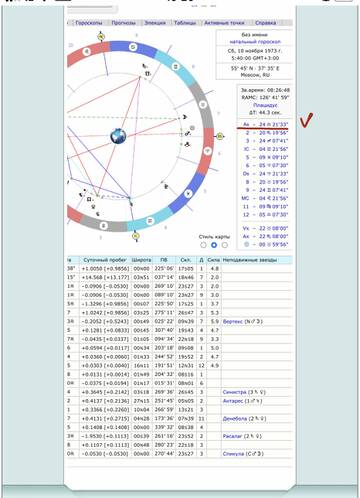Image resolution: width=360 pixels, height=498 pixels.
Task: Open the Расалаг fixed star link
Action: 232,436
